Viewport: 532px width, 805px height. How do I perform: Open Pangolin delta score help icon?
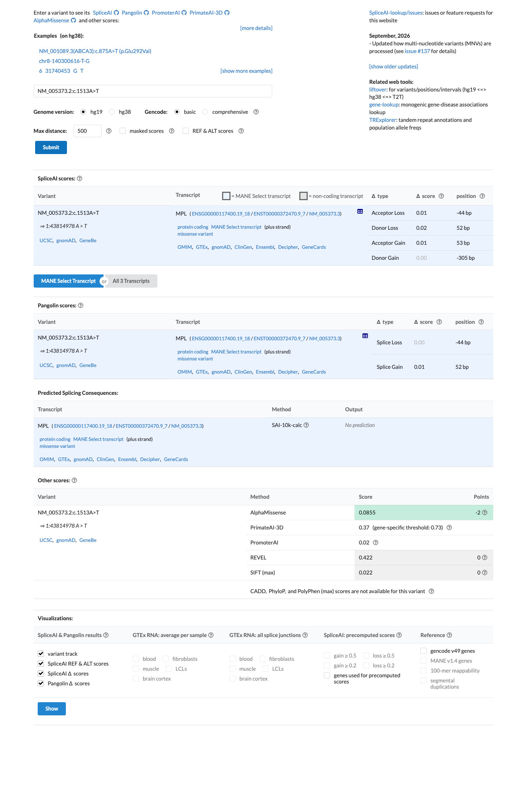pos(439,322)
